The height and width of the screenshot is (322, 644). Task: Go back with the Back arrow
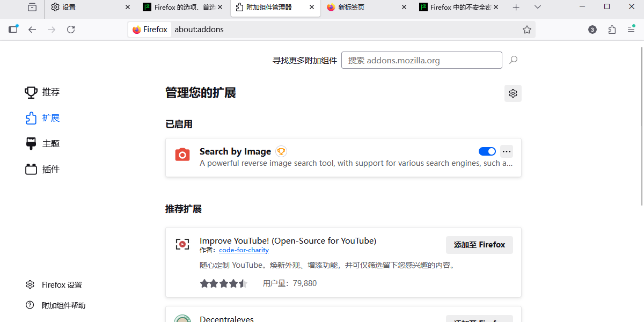pyautogui.click(x=32, y=30)
